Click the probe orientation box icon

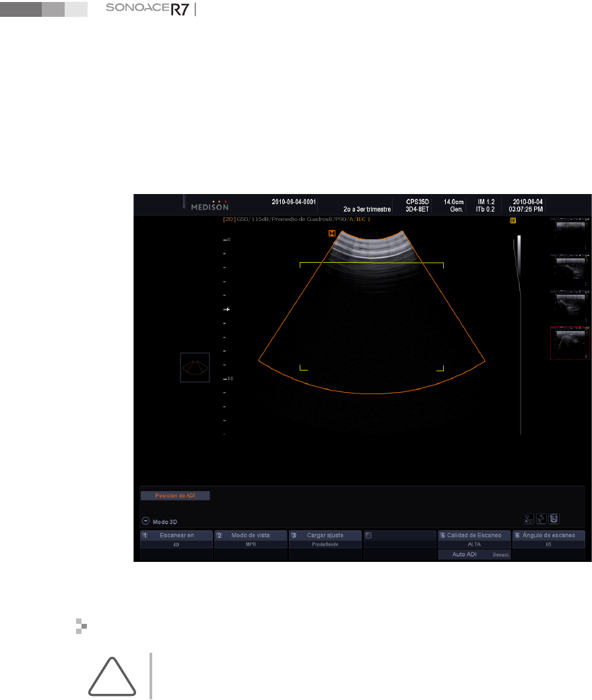pos(195,367)
